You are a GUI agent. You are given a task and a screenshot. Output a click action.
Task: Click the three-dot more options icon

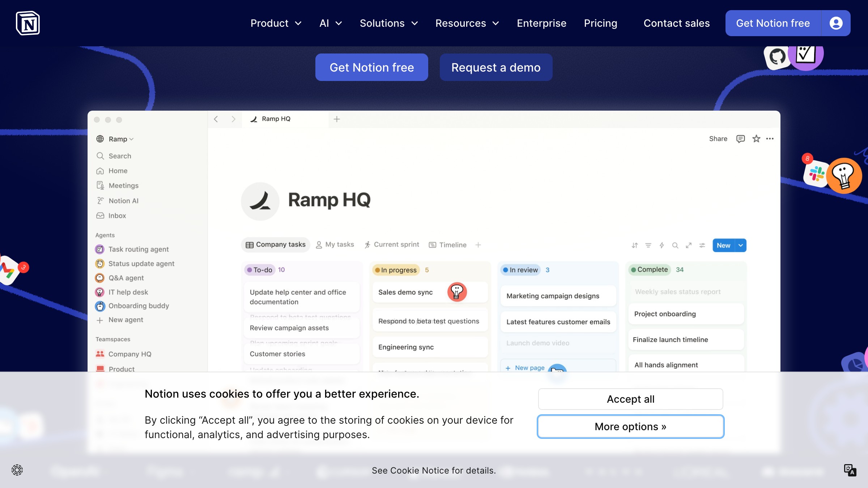click(x=770, y=139)
